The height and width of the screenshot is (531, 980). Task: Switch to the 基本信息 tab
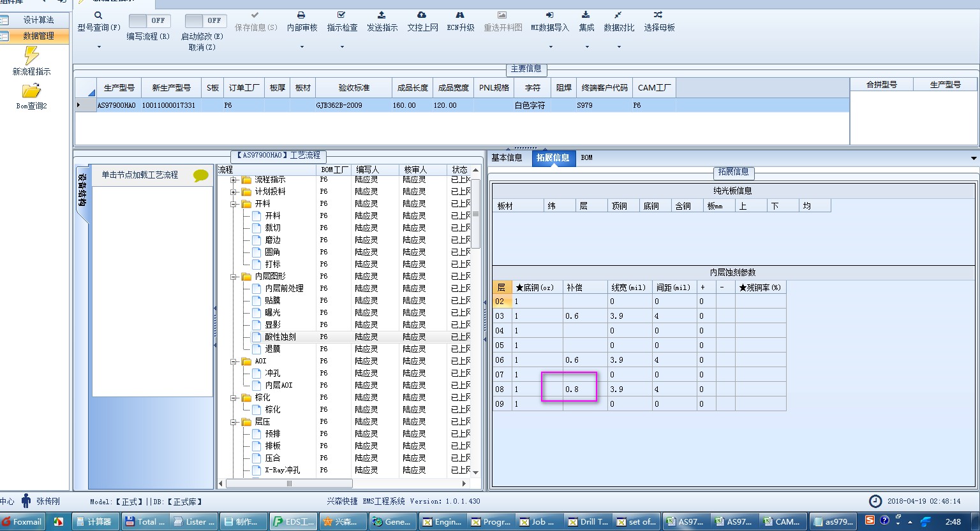[x=507, y=157]
